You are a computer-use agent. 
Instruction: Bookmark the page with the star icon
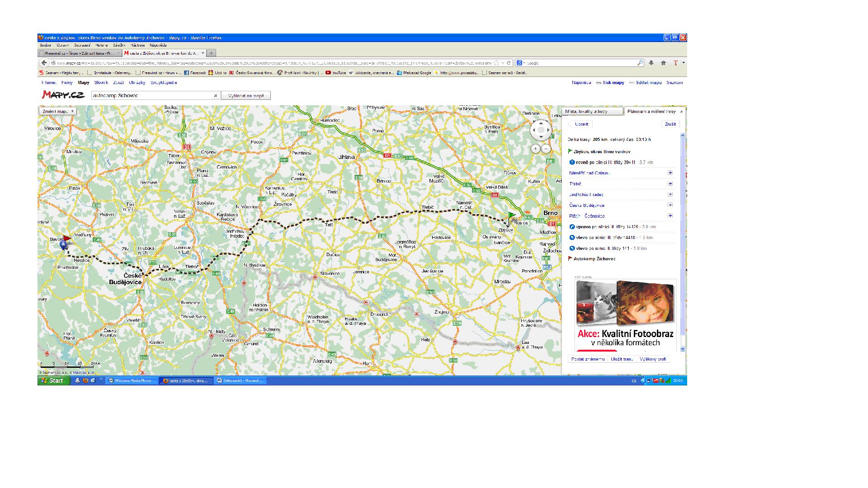pos(496,63)
